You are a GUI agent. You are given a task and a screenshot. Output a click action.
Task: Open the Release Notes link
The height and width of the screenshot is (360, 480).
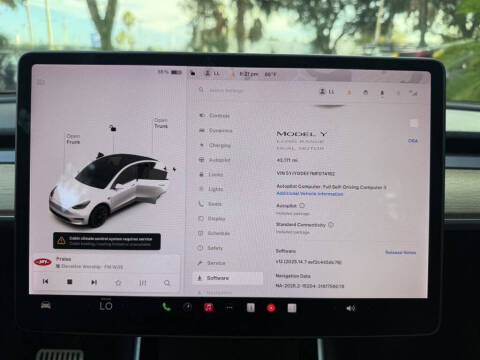[x=400, y=252]
